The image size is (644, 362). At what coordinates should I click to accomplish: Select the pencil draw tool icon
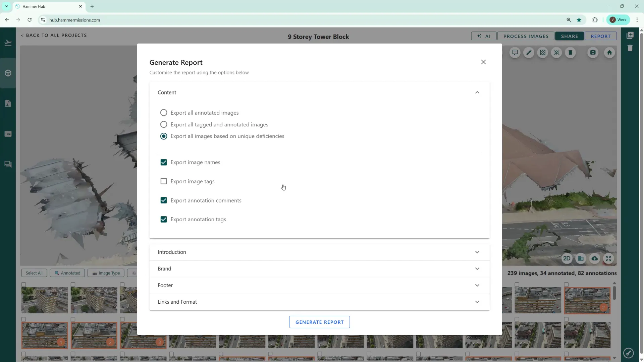coord(529,53)
